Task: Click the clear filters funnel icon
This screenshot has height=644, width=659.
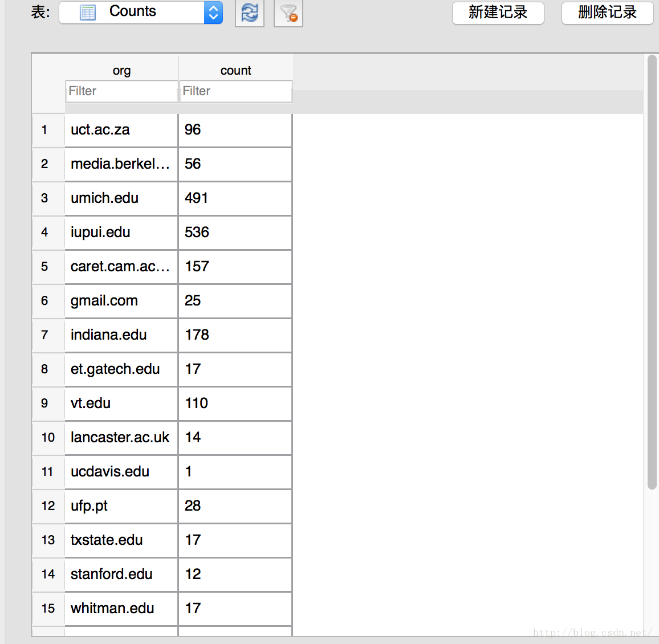Action: (x=288, y=13)
